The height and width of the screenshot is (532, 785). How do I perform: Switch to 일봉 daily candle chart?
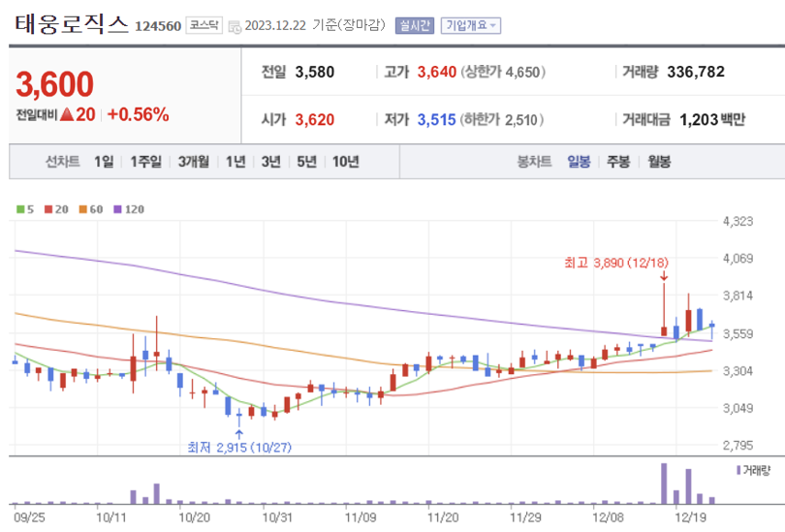pyautogui.click(x=579, y=162)
